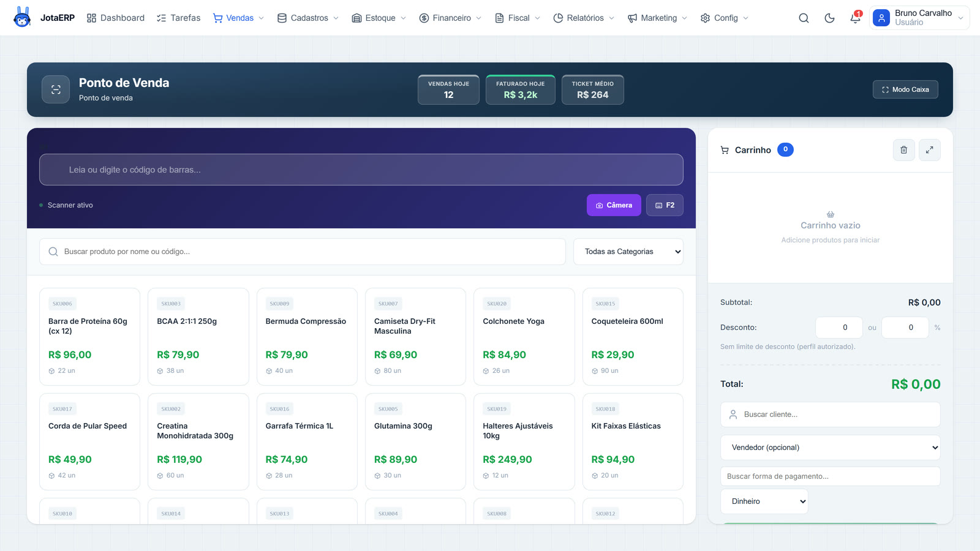The image size is (980, 551).
Task: Click the Sem limite de desconto note
Action: click(788, 347)
